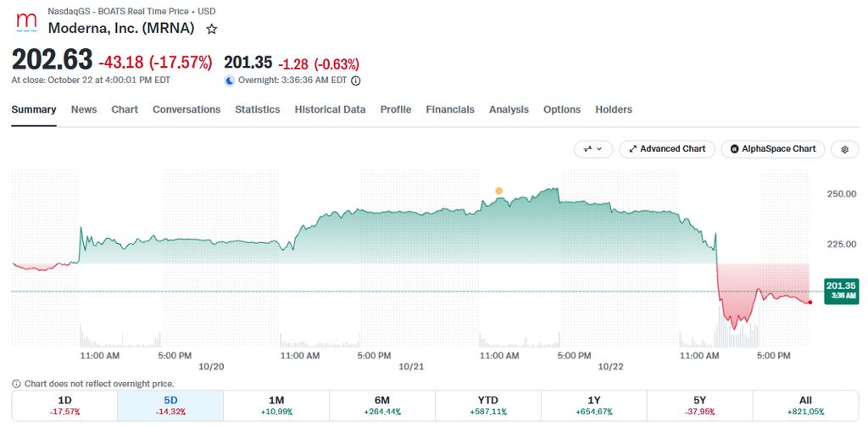This screenshot has height=427, width=868.
Task: Go to the Options tab
Action: (562, 109)
